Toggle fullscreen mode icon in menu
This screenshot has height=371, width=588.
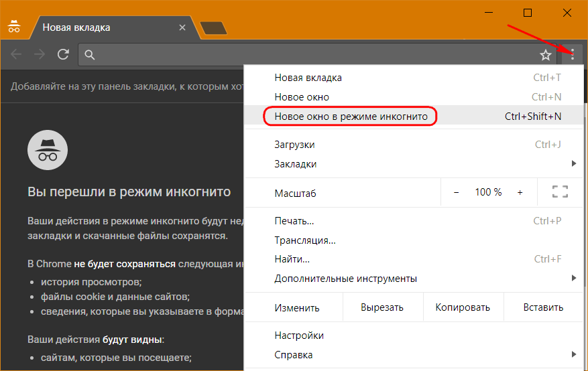tap(560, 192)
